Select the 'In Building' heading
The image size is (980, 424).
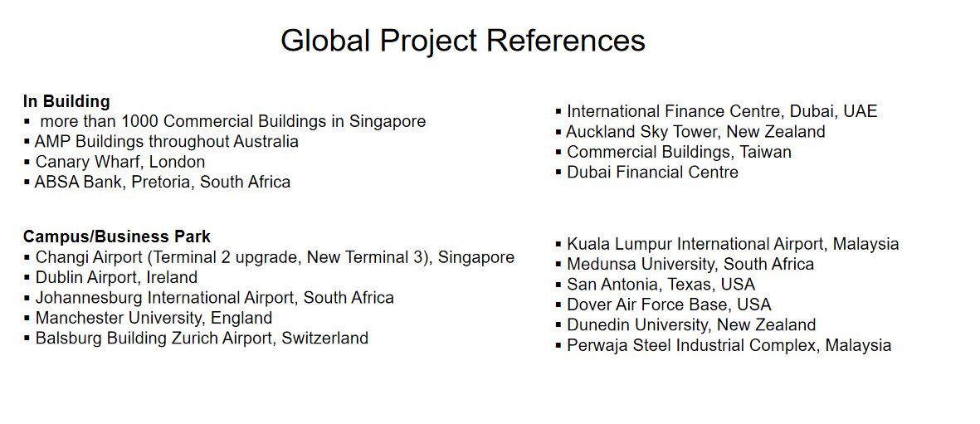click(x=66, y=100)
